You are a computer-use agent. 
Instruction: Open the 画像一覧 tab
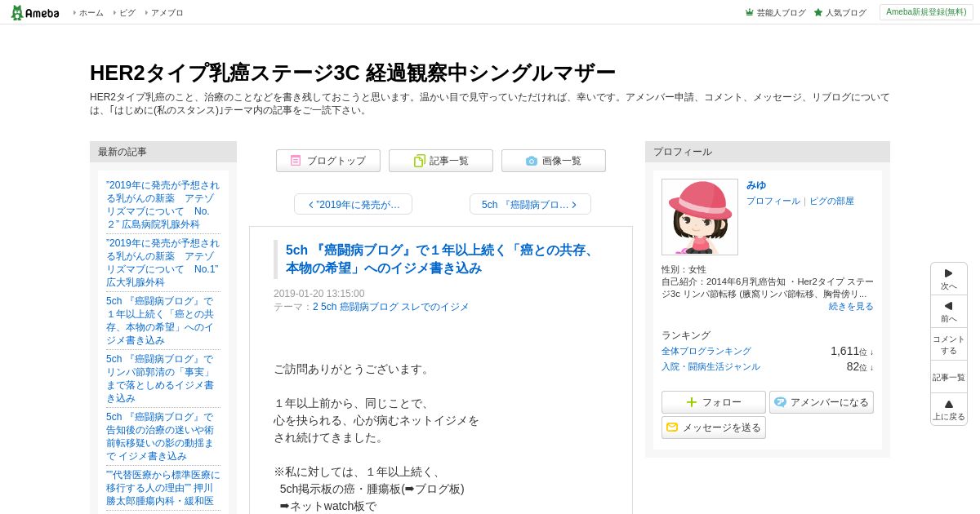(554, 161)
